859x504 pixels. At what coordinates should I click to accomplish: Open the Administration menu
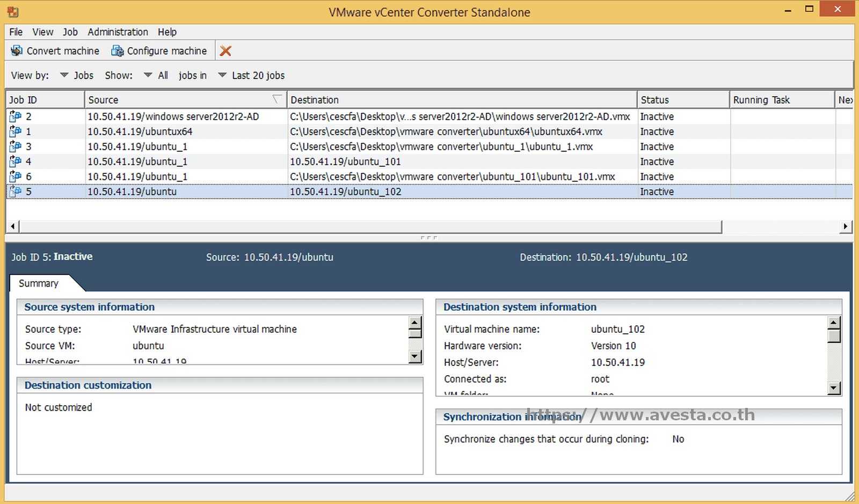118,32
